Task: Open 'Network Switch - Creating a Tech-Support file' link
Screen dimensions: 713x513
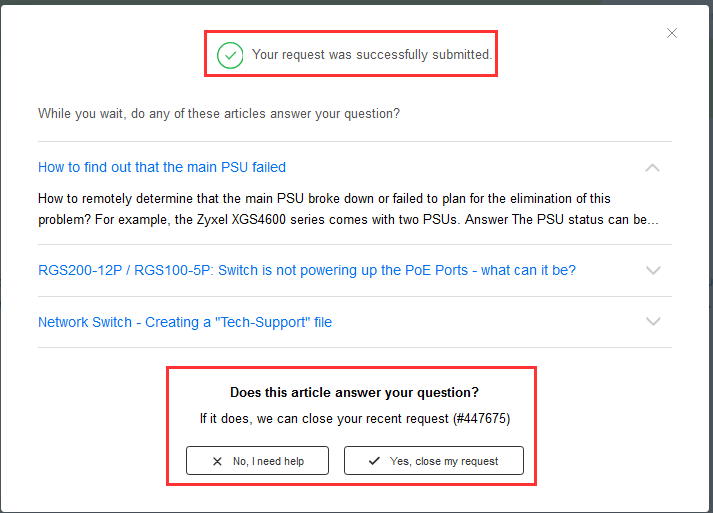Action: [185, 322]
